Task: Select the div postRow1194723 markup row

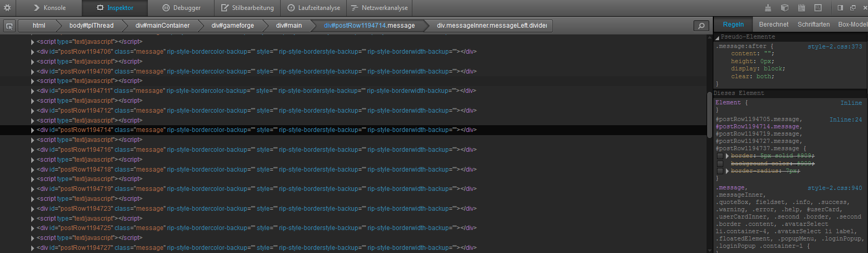Action: click(x=353, y=209)
